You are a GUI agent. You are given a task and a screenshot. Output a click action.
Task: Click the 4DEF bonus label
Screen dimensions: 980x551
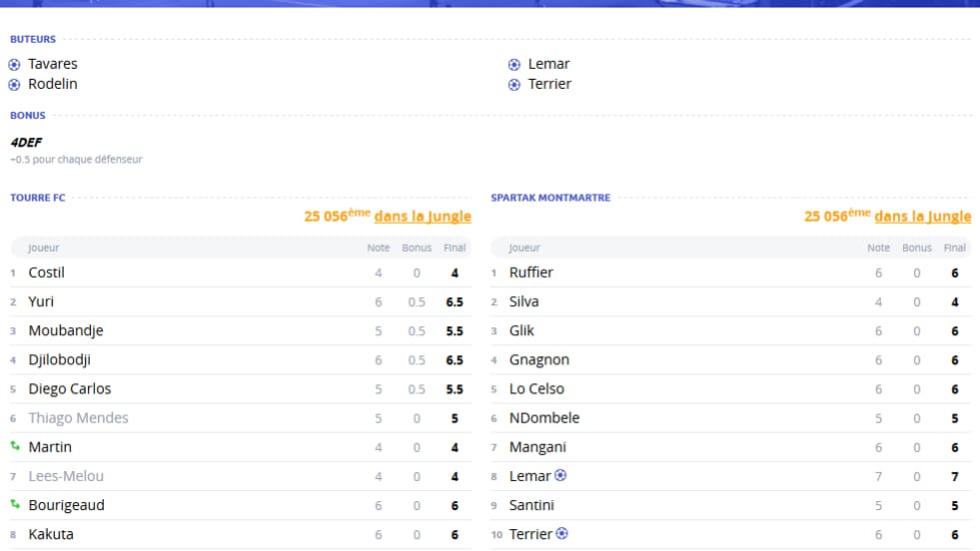point(26,143)
